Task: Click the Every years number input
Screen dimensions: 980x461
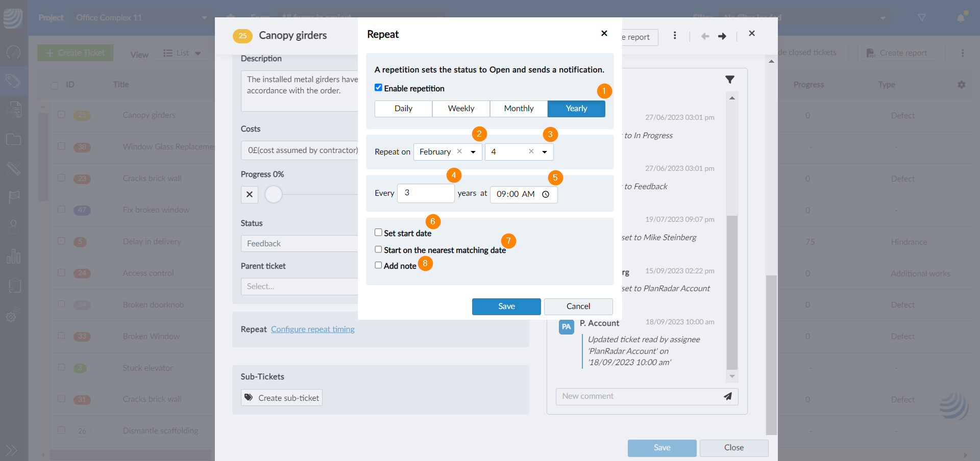Action: pyautogui.click(x=425, y=193)
